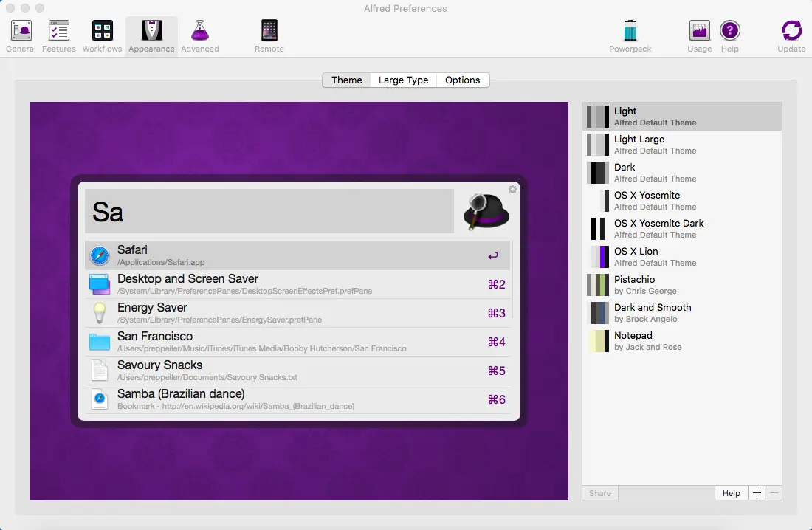Viewport: 812px width, 530px height.
Task: Click the Share button below theme list
Action: [599, 493]
